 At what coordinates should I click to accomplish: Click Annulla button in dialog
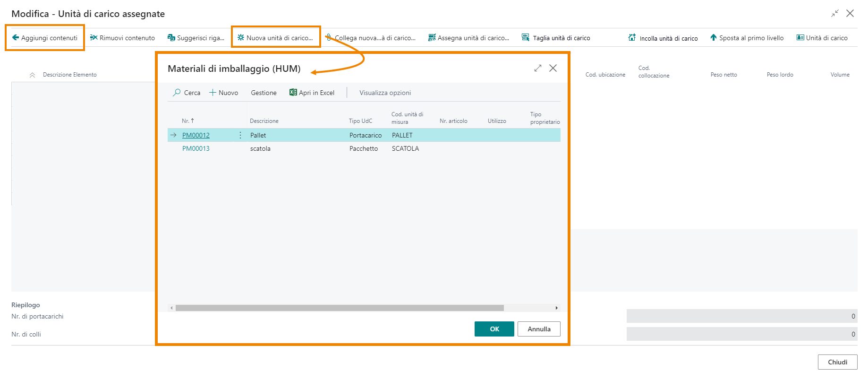point(539,329)
